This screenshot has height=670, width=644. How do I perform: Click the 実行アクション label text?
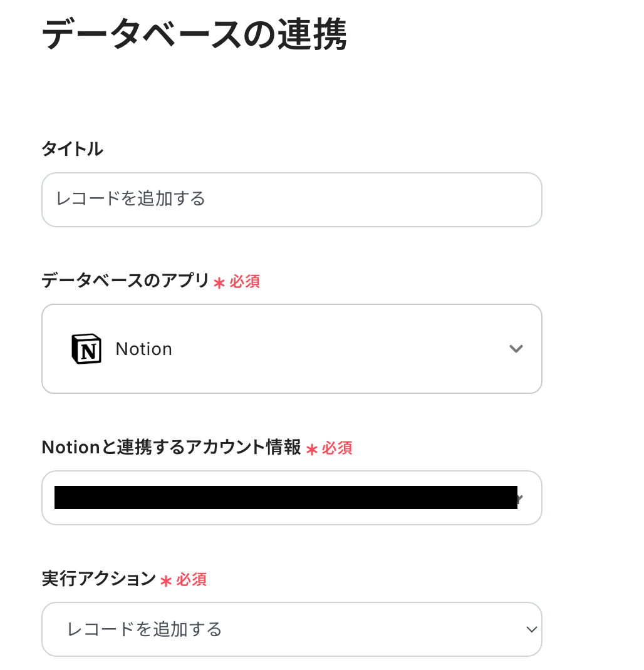pos(98,579)
